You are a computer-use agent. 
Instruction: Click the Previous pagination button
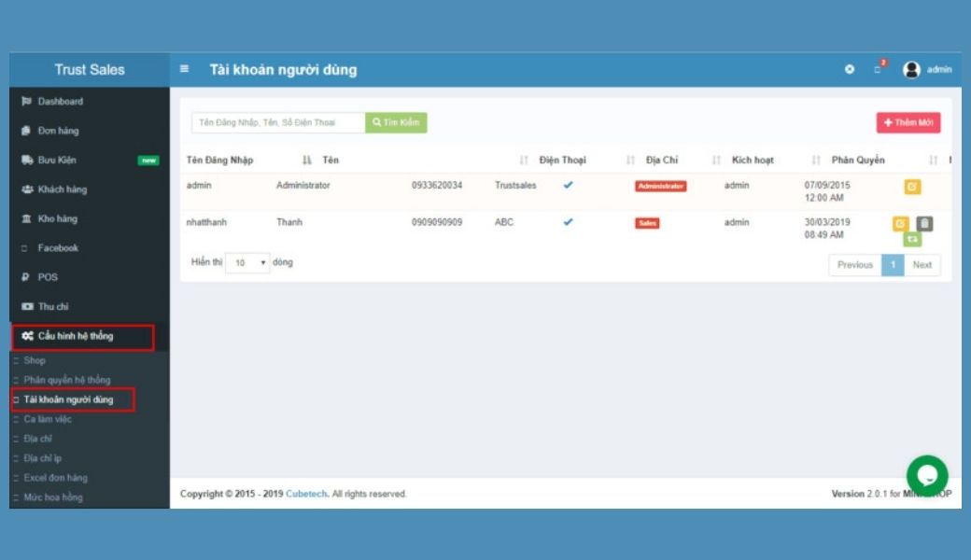[x=854, y=265]
